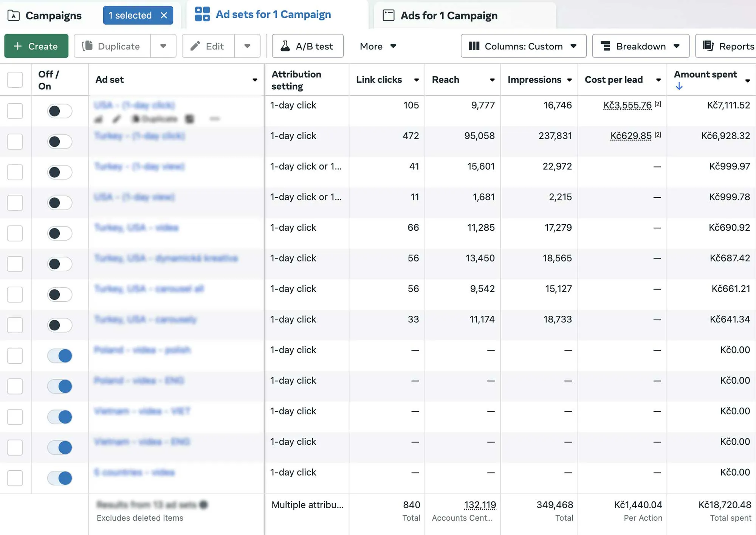Turn off the bottommost blue enabled toggle

click(60, 478)
